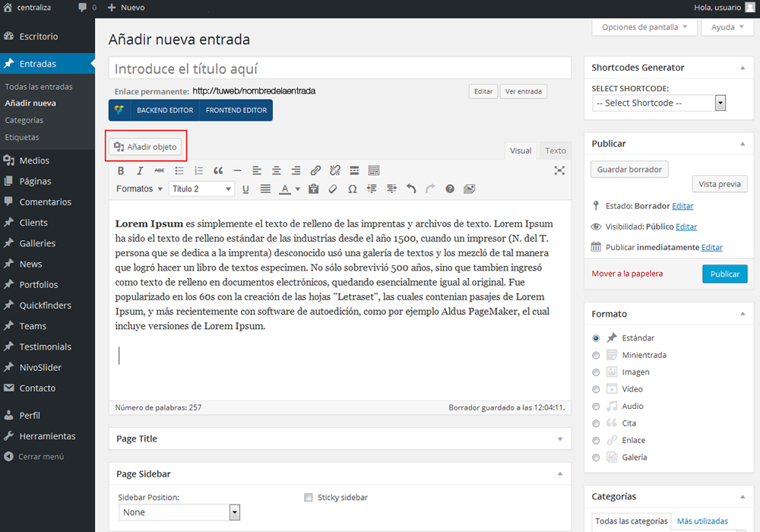760x532 pixels.
Task: Enter distraction-free fullscreen mode
Action: click(559, 170)
